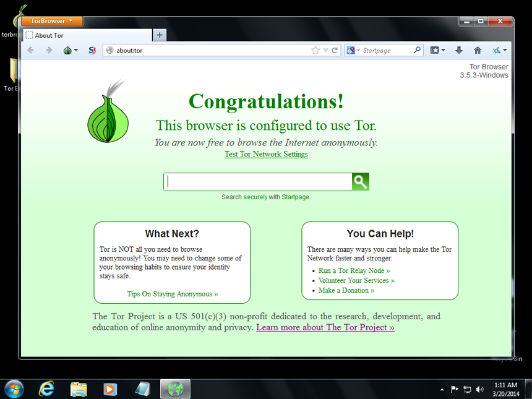Open the Torbutton onion menu
This screenshot has width=532, height=399.
click(69, 50)
